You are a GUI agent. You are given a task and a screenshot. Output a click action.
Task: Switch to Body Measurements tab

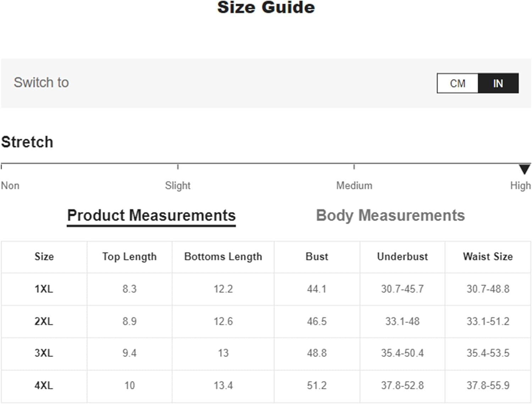pos(390,216)
